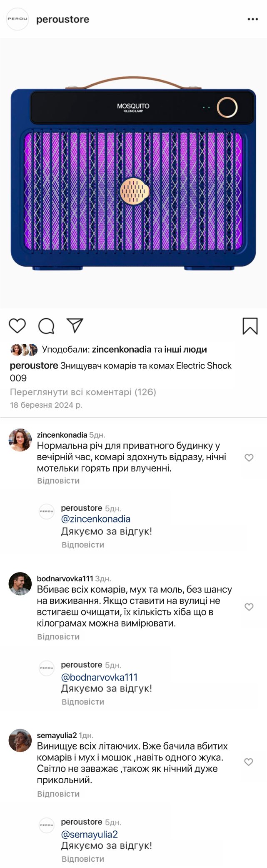The height and width of the screenshot is (868, 267).
Task: Open the @bodnarvovka111 mention link
Action: click(99, 677)
